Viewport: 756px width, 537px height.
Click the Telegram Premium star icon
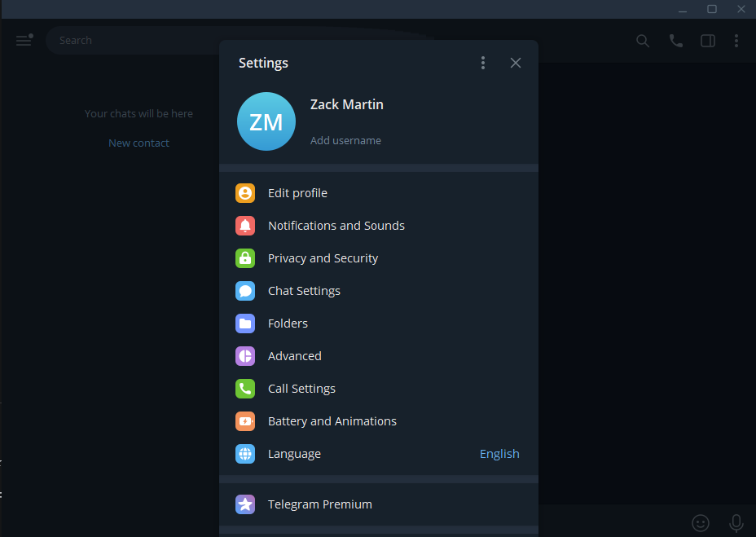coord(245,504)
